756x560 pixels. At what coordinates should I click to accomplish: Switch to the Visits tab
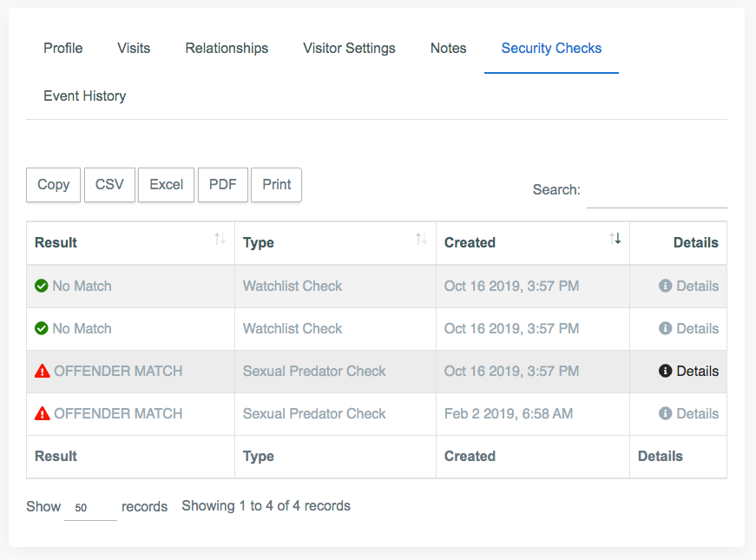tap(134, 49)
